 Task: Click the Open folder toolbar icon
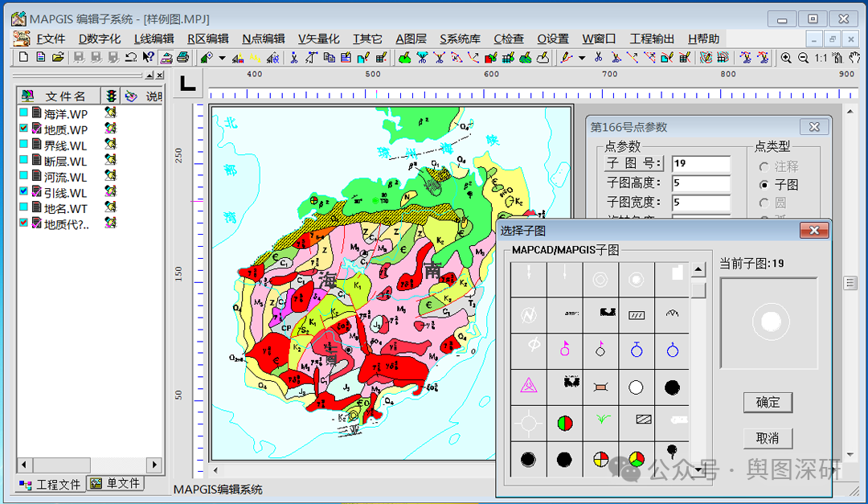[x=58, y=57]
